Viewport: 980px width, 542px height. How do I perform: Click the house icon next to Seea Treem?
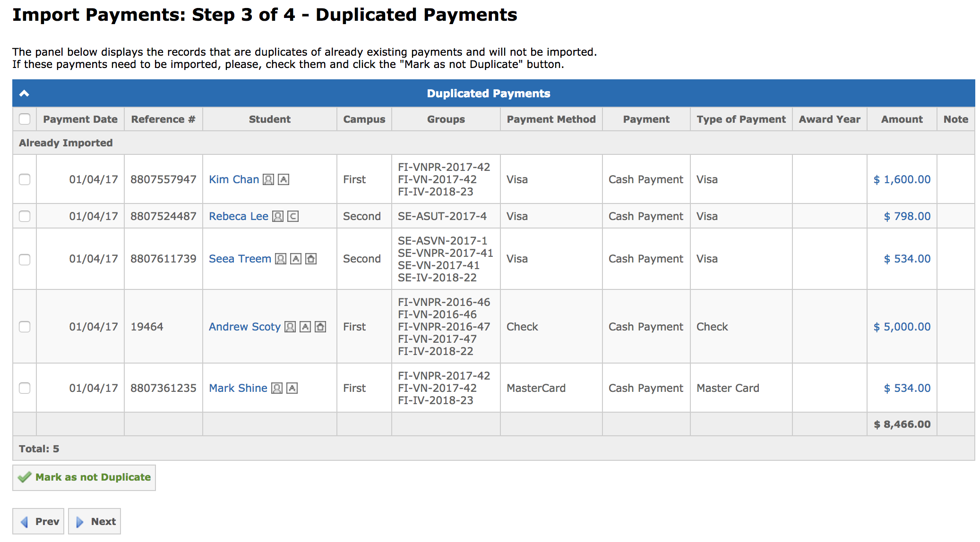point(311,259)
